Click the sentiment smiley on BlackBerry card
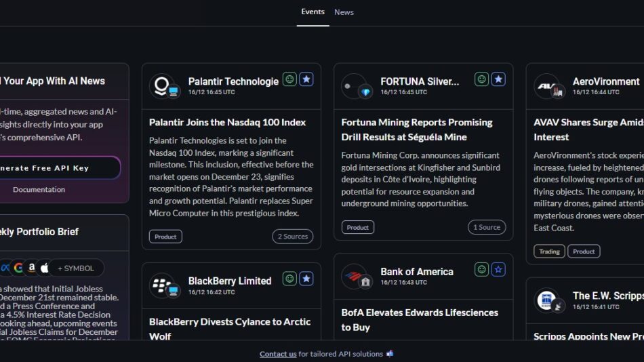The width and height of the screenshot is (644, 362). 289,279
